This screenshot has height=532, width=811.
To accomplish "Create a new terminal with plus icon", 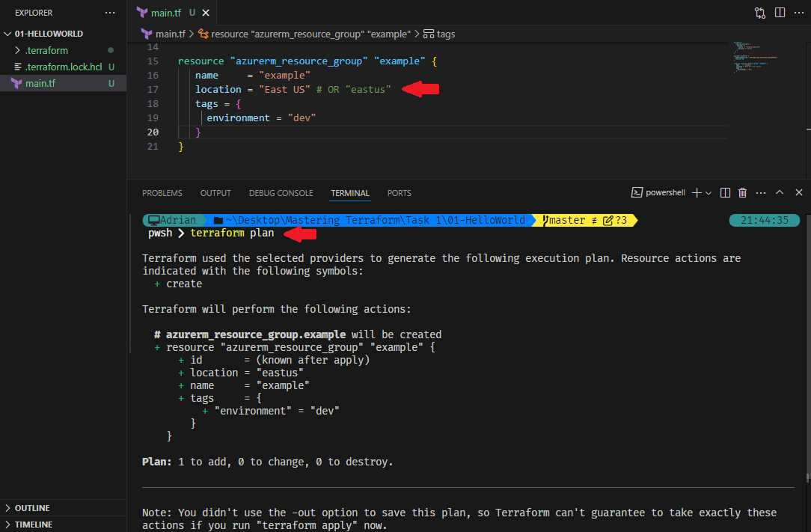I will click(697, 192).
